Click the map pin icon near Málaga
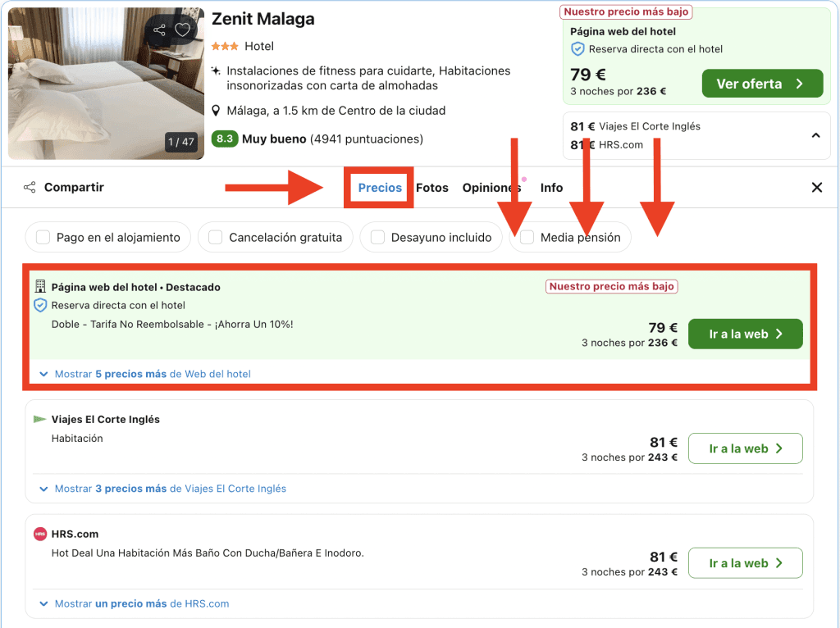Screen dimensions: 840x628 [x=216, y=111]
